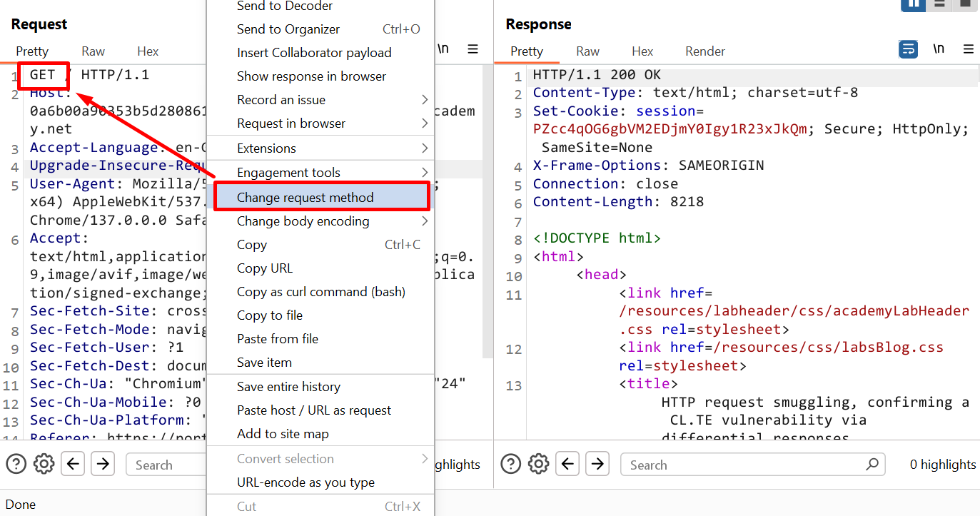Open Response search settings gear icon
This screenshot has height=516, width=980.
click(x=539, y=464)
